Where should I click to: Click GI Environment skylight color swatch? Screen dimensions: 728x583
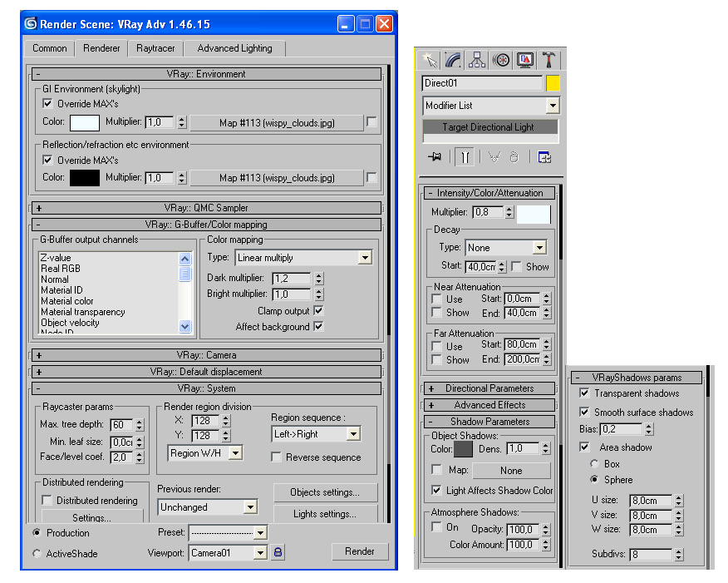[x=85, y=122]
